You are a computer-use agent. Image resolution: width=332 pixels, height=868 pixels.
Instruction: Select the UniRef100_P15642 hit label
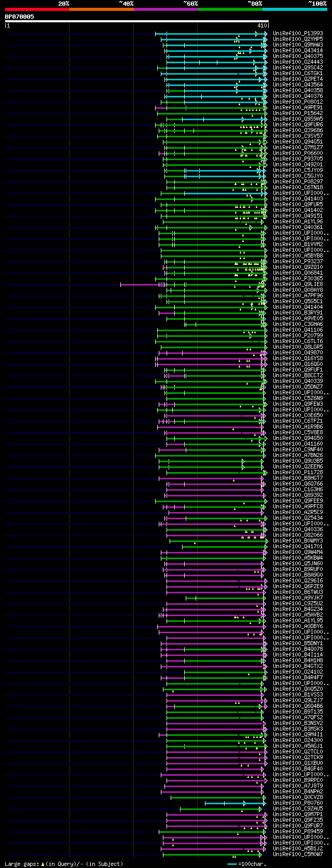click(298, 113)
